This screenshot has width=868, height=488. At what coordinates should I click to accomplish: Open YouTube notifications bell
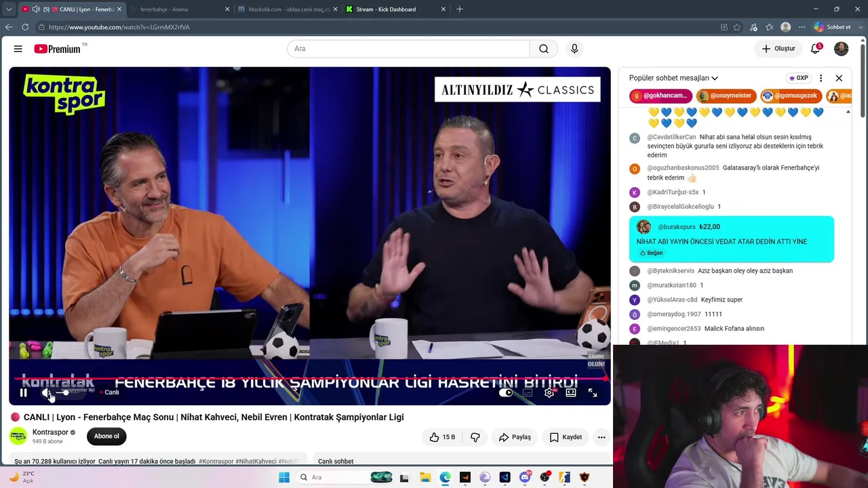(x=816, y=49)
